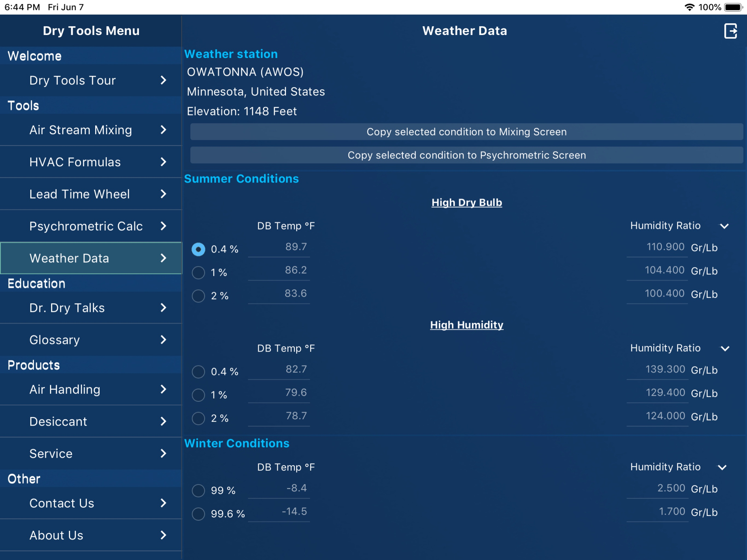Screen dimensions: 747x560
Task: Select Winter 99.6 % radio button
Action: click(x=198, y=514)
